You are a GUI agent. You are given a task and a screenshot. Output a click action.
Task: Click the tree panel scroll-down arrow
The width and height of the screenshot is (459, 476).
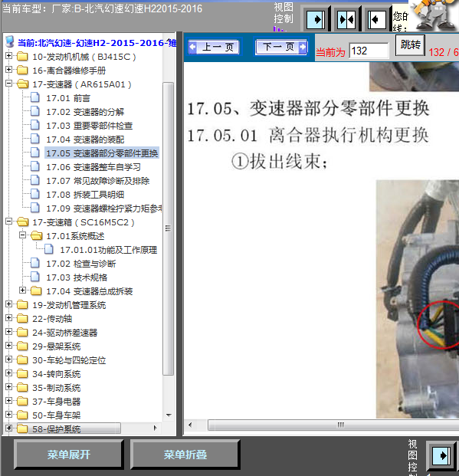169,415
